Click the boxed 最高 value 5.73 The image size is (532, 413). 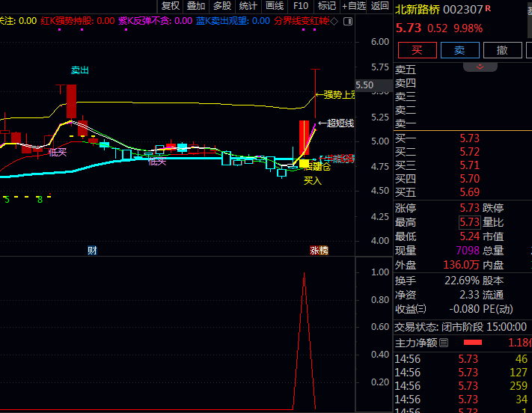(x=469, y=222)
